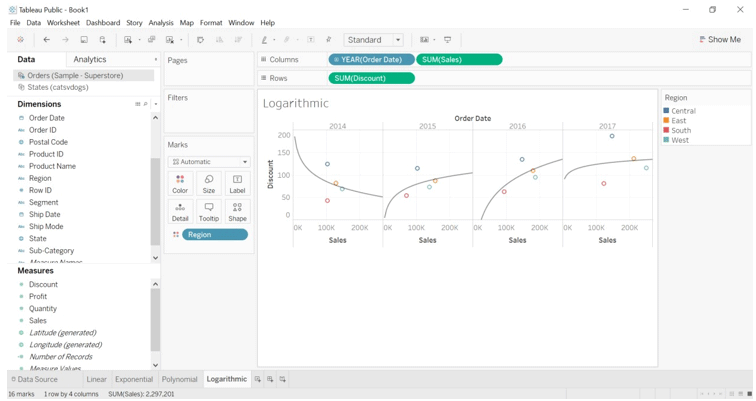The image size is (756, 401).
Task: Click New Worksheet icon beside sheet tabs
Action: coord(258,379)
